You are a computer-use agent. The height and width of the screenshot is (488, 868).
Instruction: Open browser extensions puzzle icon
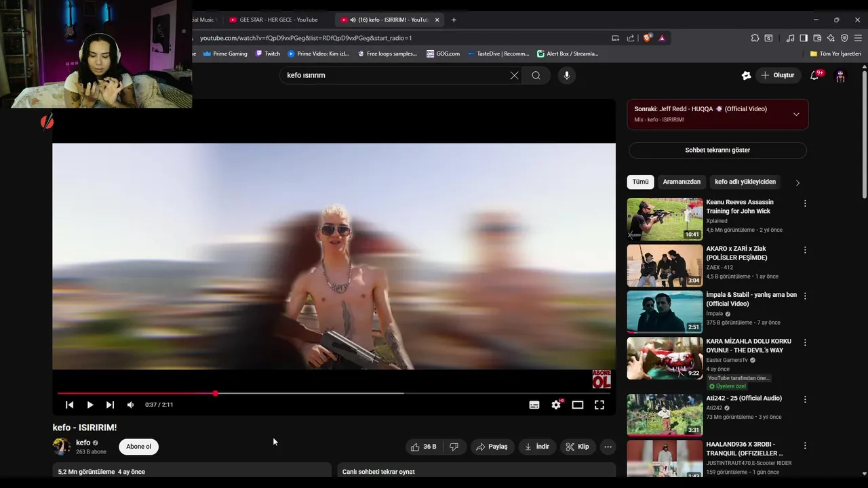coord(755,38)
